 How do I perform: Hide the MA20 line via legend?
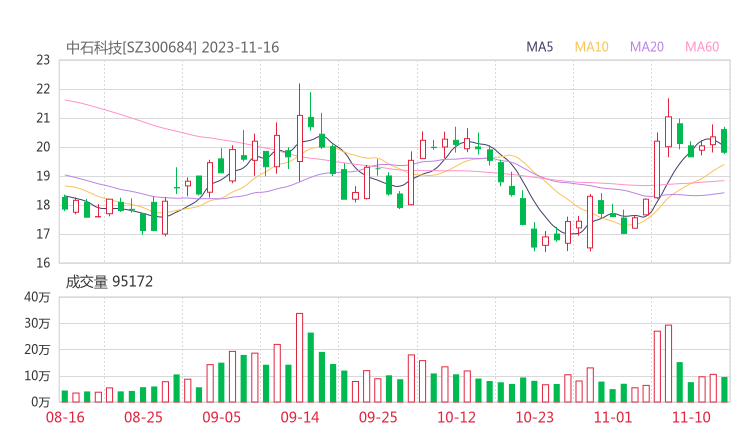647,47
